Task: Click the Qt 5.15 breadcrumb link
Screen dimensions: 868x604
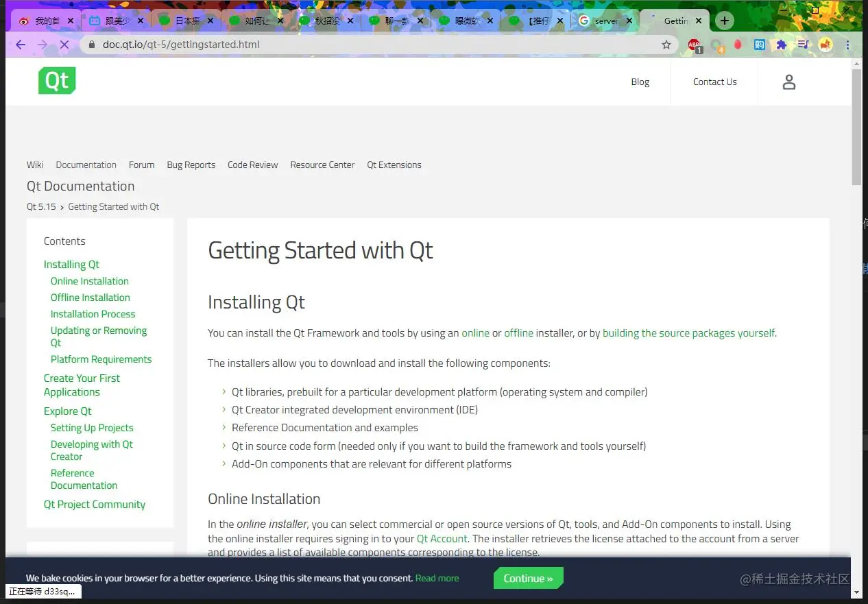Action: pos(41,206)
